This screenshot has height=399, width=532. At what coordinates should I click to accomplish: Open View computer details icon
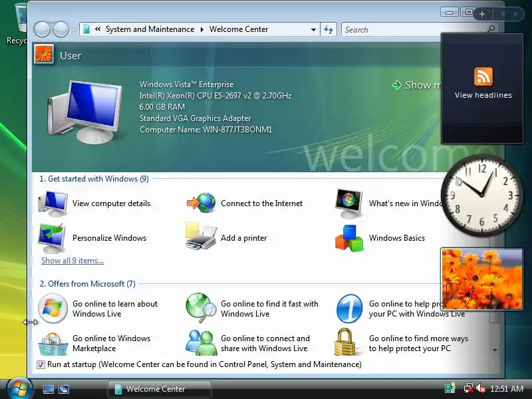point(53,203)
